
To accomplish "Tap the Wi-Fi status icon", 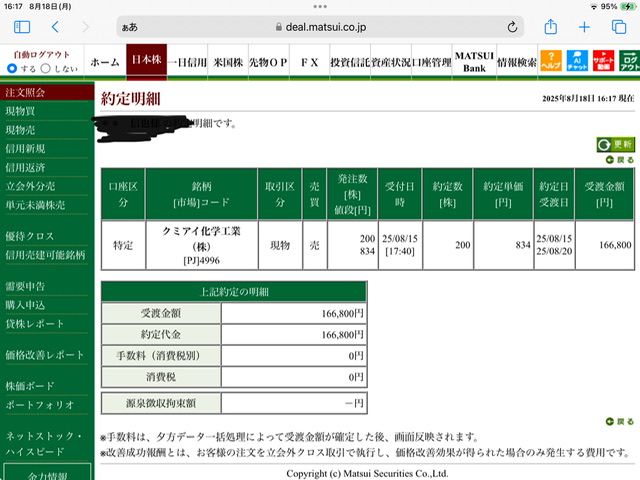I will 594,7.
